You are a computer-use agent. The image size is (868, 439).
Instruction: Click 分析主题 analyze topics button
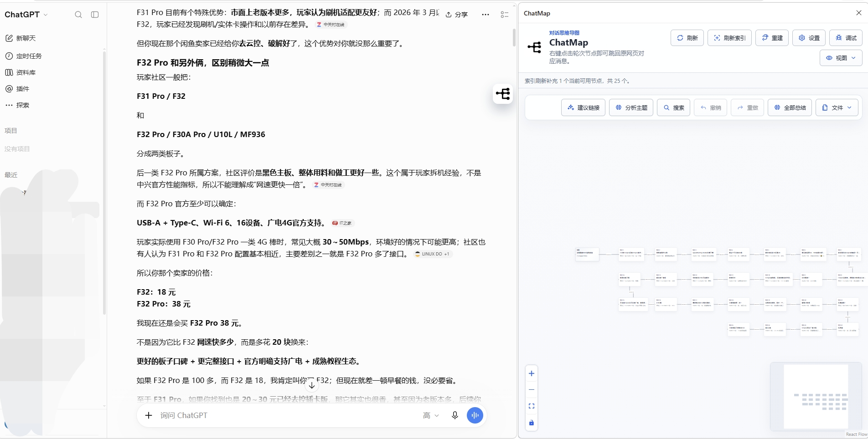click(x=631, y=107)
